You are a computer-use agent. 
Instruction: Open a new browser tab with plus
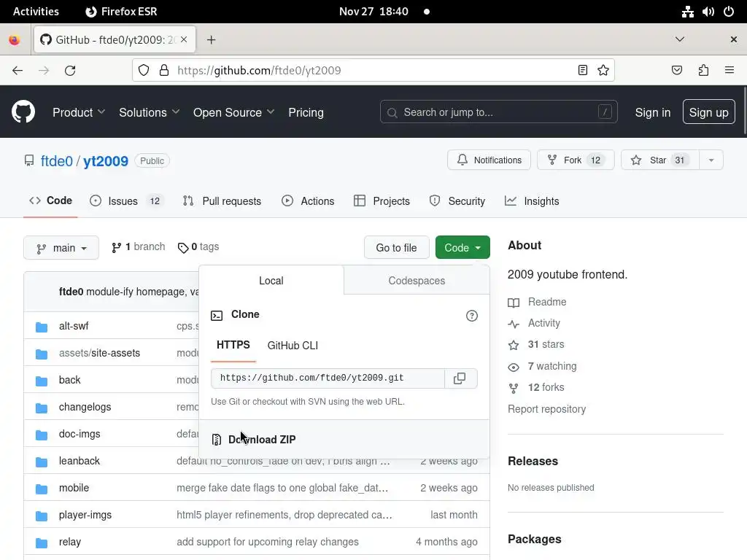point(211,40)
